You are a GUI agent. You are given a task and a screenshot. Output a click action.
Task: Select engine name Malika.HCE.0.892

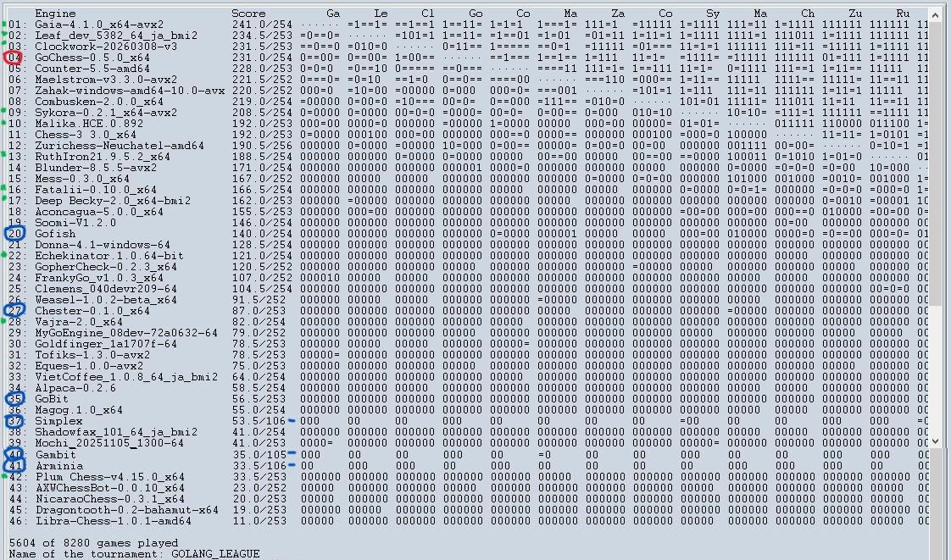[89, 124]
